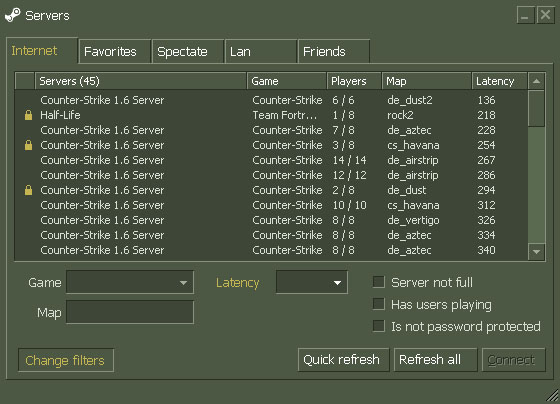Viewport: 560px width, 404px height.
Task: Click the password lock column header
Action: click(25, 81)
